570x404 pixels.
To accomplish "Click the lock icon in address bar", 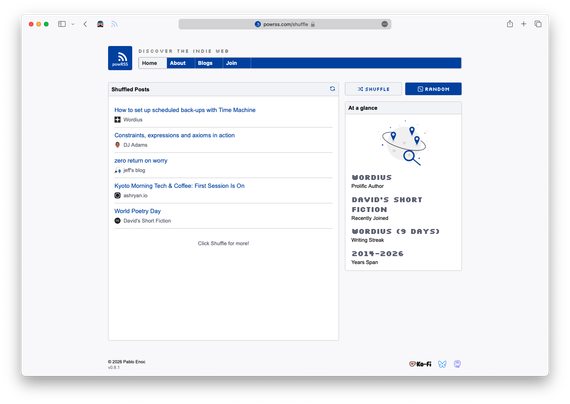I will [x=313, y=24].
